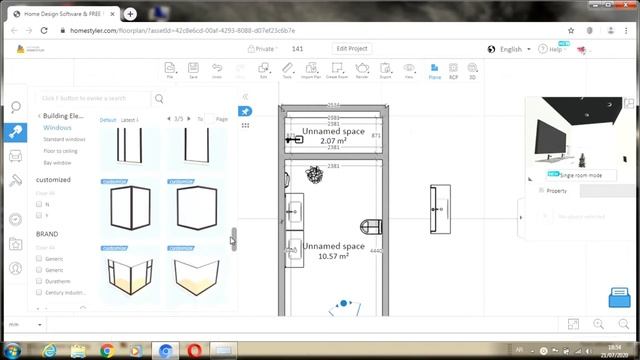Click Clear All under BRAND
The width and height of the screenshot is (640, 360).
pos(45,247)
